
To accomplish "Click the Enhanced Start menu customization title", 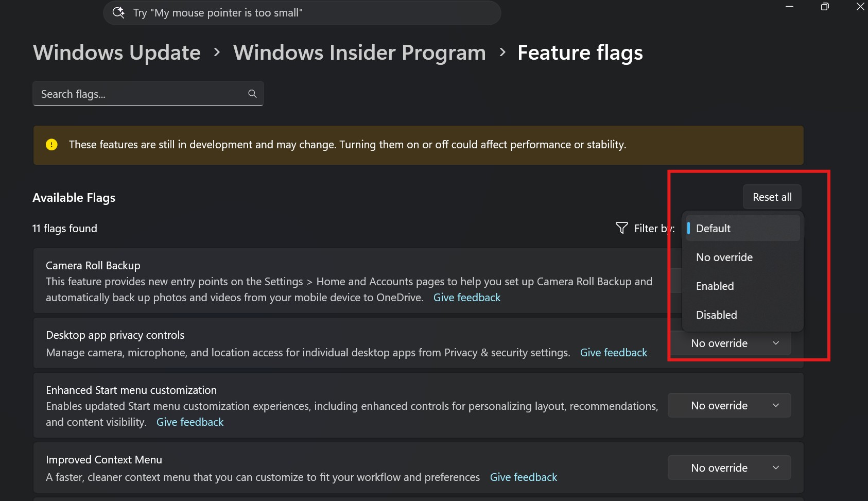I will pos(131,390).
